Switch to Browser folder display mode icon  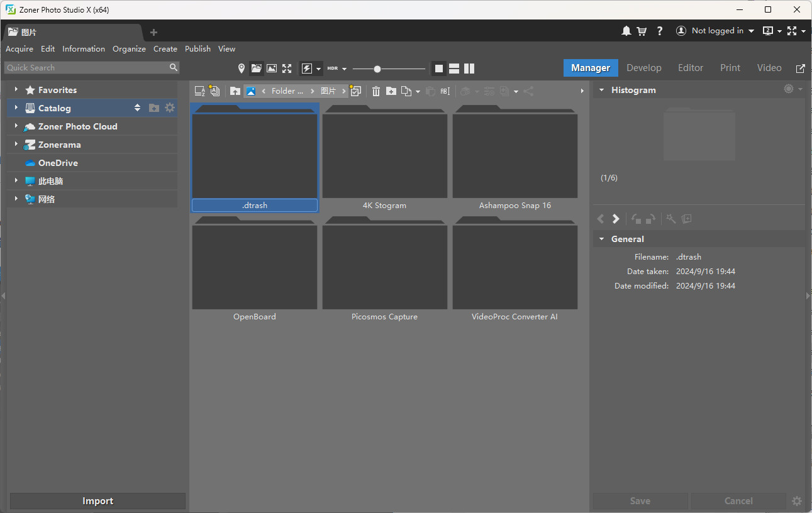(257, 68)
